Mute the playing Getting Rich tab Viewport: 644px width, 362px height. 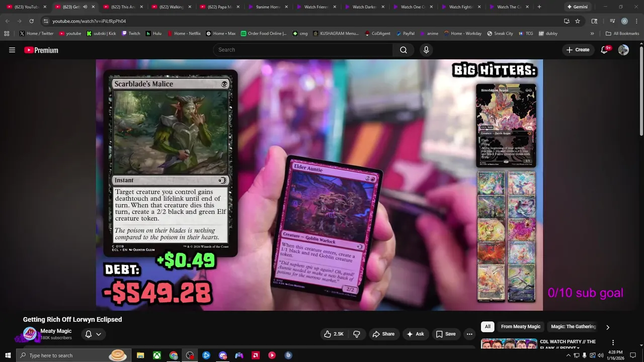(x=85, y=7)
